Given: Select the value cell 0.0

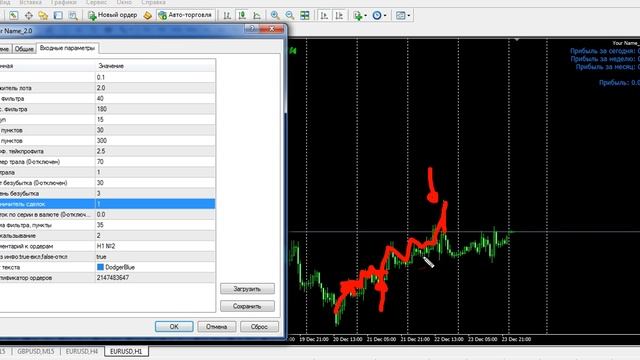Looking at the screenshot, I should [x=155, y=214].
